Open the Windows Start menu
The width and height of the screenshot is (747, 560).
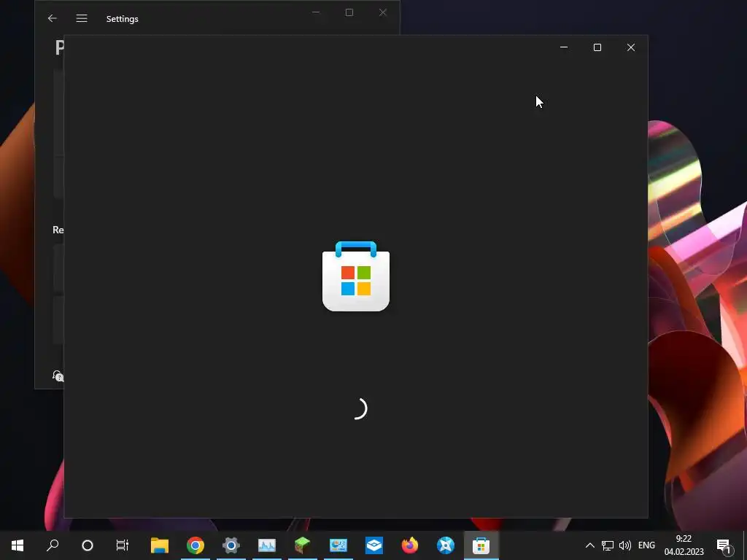click(18, 545)
